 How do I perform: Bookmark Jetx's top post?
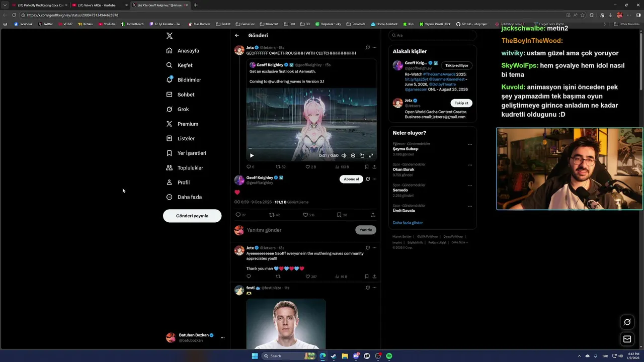click(x=366, y=167)
